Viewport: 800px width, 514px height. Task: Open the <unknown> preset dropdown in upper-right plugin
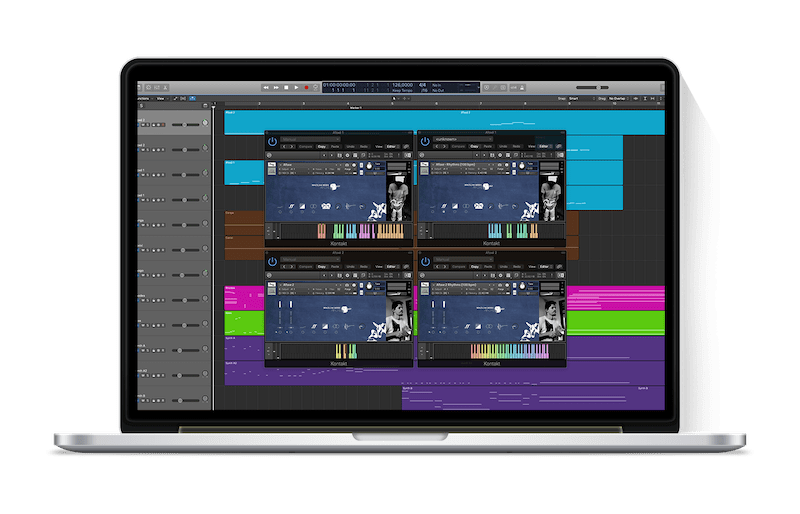tap(463, 139)
